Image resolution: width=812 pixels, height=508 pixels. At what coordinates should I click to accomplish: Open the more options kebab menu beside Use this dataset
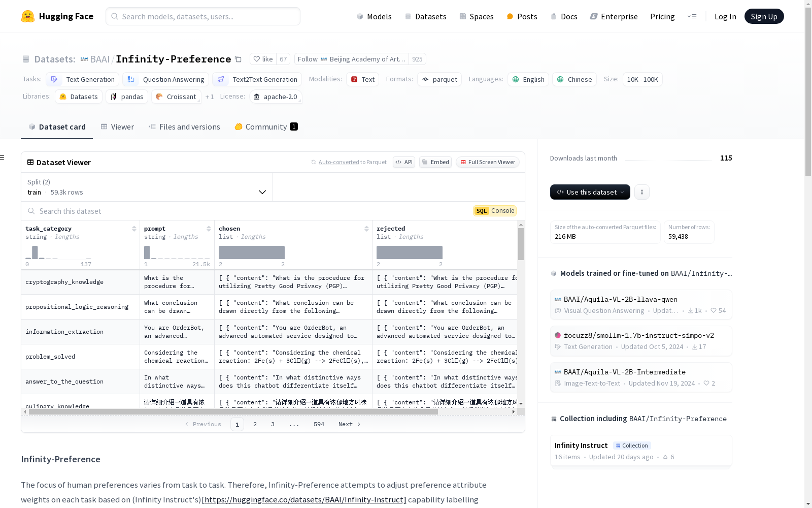pyautogui.click(x=642, y=192)
